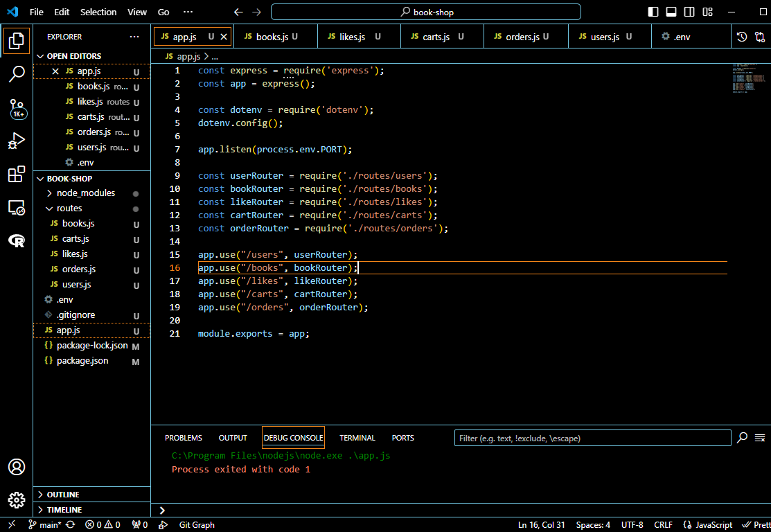The height and width of the screenshot is (532, 771).
Task: Expand the Outline section
Action: tap(91, 495)
